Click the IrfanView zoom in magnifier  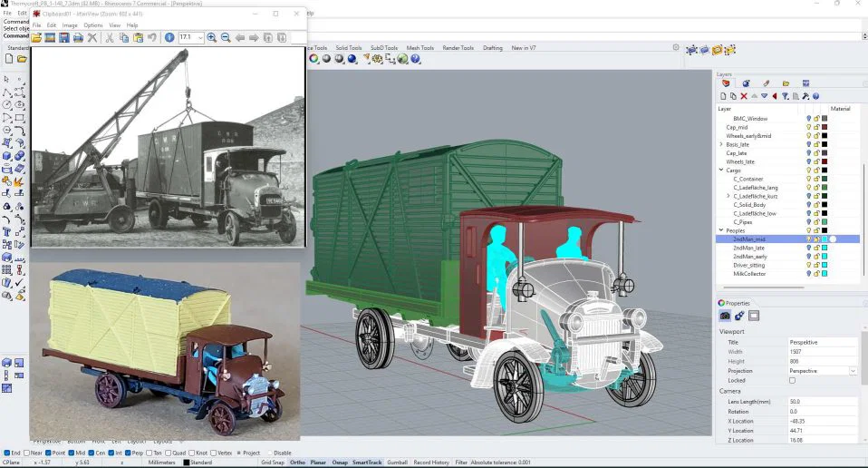(211, 37)
